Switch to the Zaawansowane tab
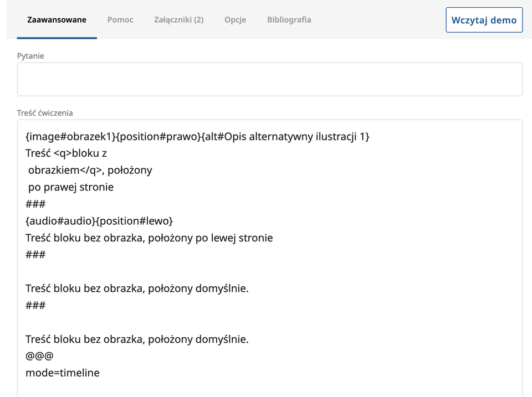 (x=57, y=20)
